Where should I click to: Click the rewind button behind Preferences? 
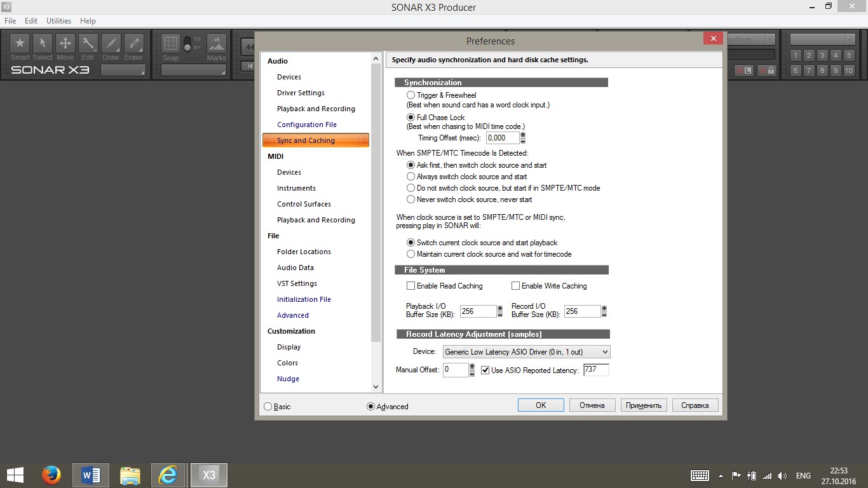[248, 46]
